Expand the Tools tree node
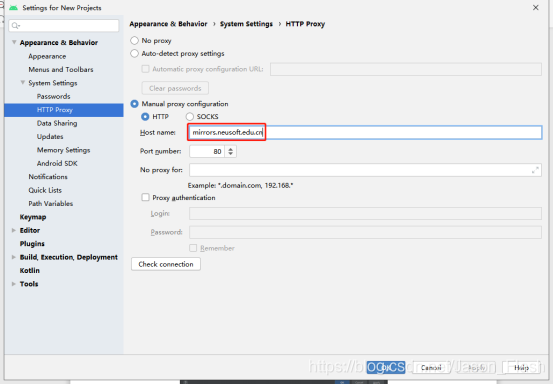554x385 pixels. tap(14, 284)
